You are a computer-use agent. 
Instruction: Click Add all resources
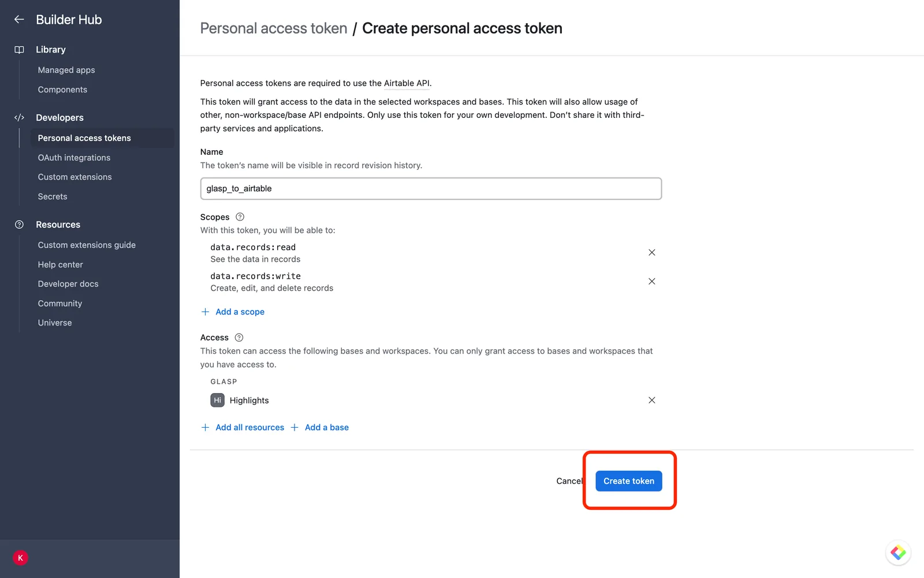click(x=243, y=427)
